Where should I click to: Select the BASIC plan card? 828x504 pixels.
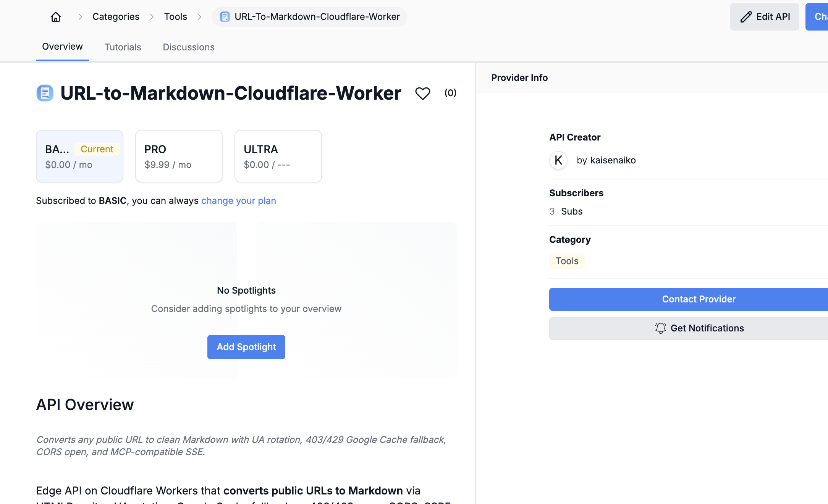coord(79,156)
